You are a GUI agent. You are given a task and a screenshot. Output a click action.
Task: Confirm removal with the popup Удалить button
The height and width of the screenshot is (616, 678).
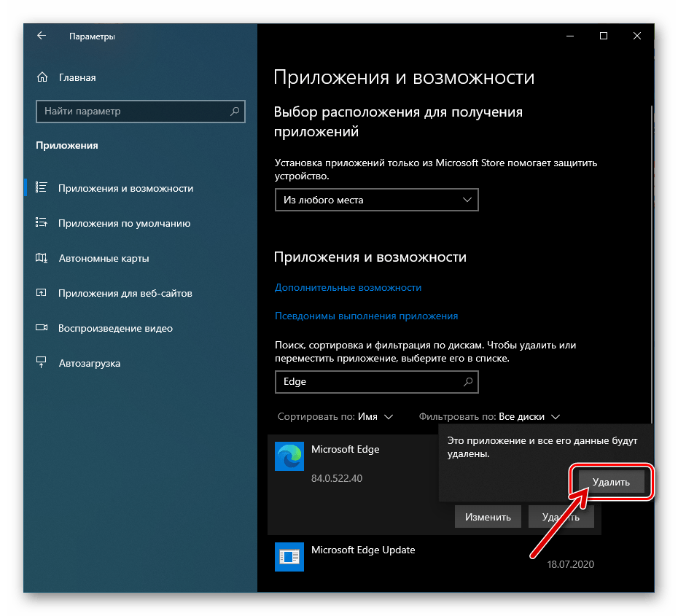click(x=611, y=482)
